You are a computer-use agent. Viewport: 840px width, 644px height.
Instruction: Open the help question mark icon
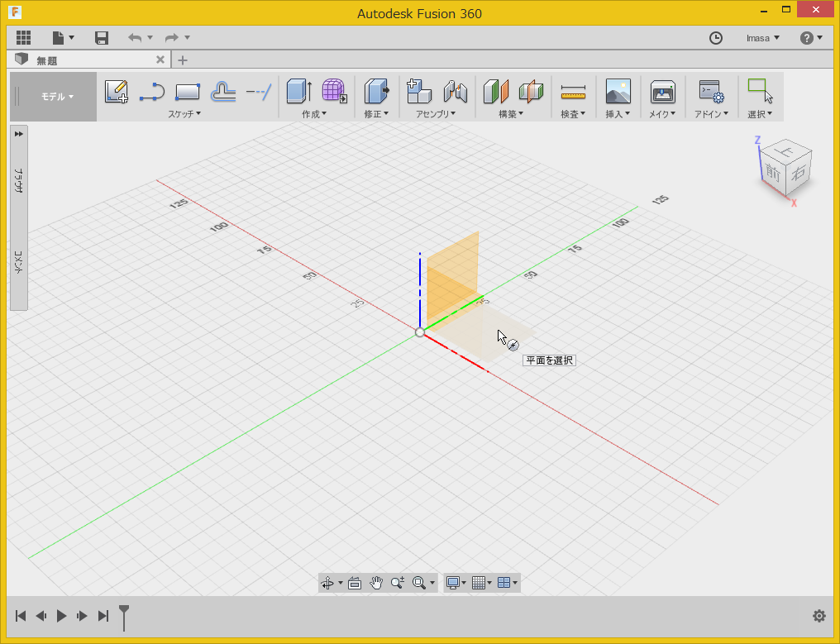tap(807, 38)
